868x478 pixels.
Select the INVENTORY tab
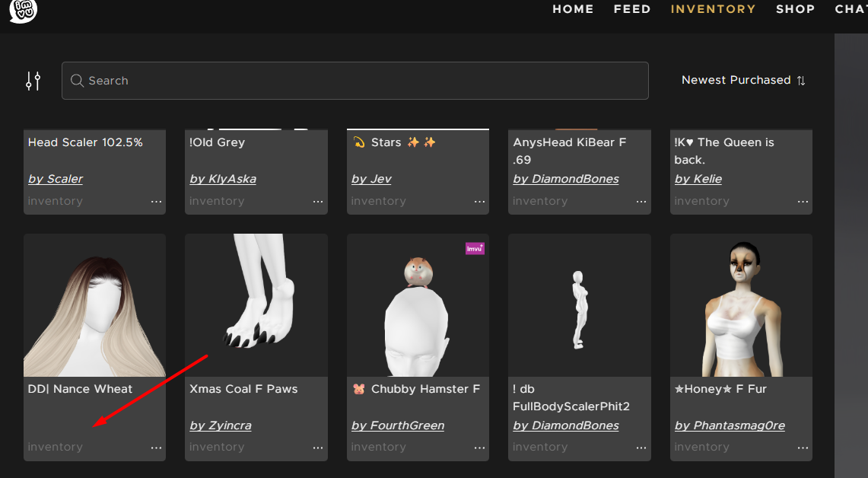[x=713, y=9]
